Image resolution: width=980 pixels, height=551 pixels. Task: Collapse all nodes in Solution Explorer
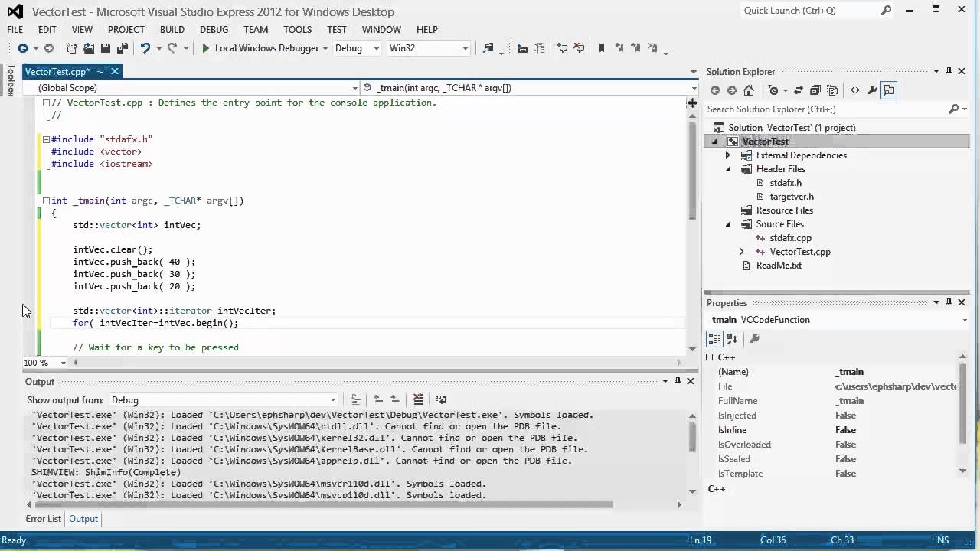(815, 90)
